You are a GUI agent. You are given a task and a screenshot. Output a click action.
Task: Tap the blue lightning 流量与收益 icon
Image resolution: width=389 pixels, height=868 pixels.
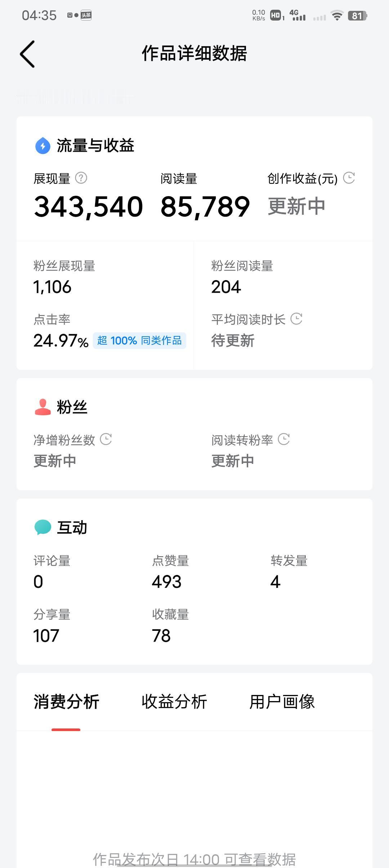(43, 146)
